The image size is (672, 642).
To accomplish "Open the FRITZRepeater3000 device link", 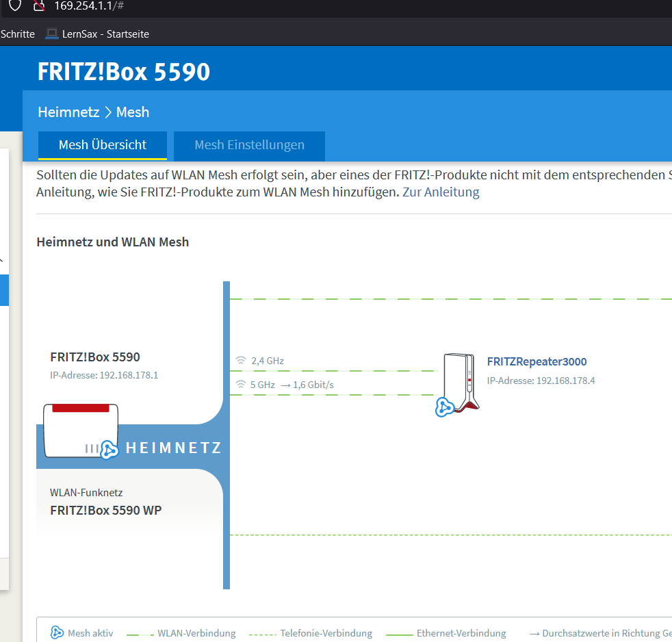I will (537, 361).
